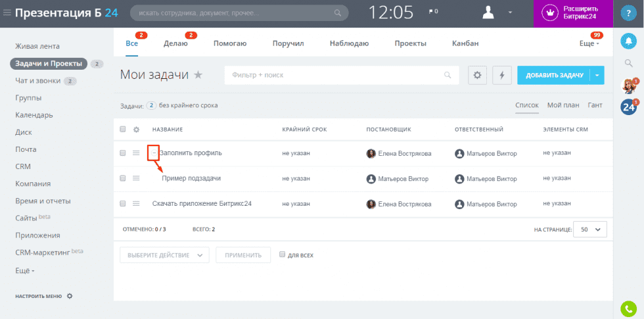Image resolution: width=644 pixels, height=319 pixels.
Task: Open the ВЫБЕРИТЕ ДЕЙСТВИЕ dropdown
Action: (164, 255)
